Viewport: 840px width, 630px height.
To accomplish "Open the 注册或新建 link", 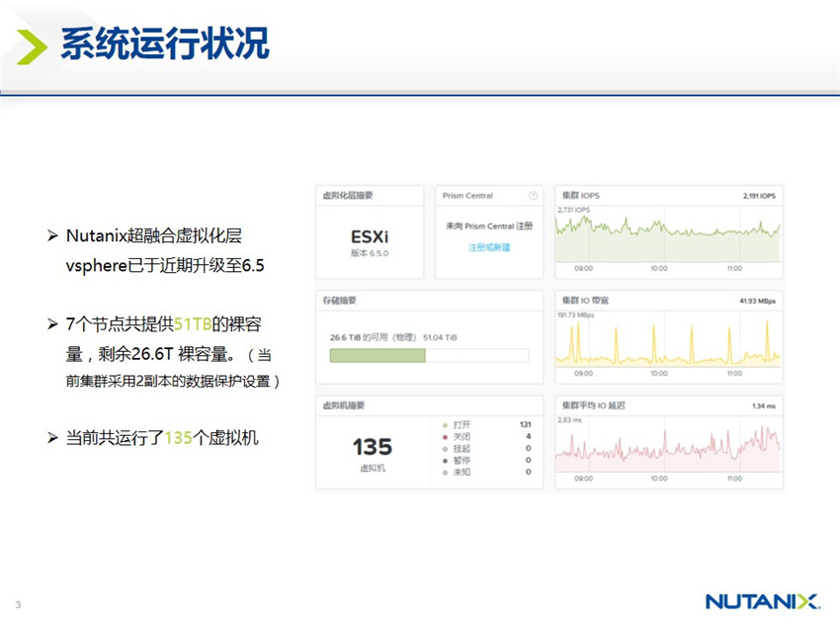I will click(489, 247).
